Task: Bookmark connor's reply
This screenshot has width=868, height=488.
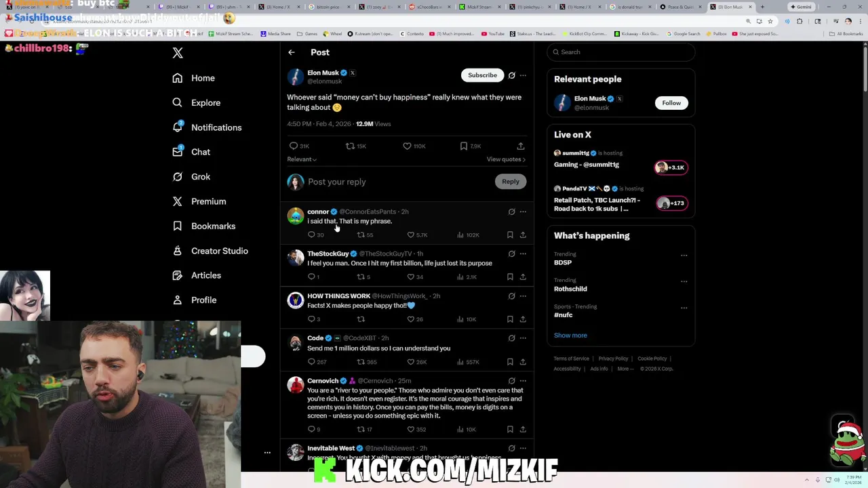Action: tap(510, 235)
